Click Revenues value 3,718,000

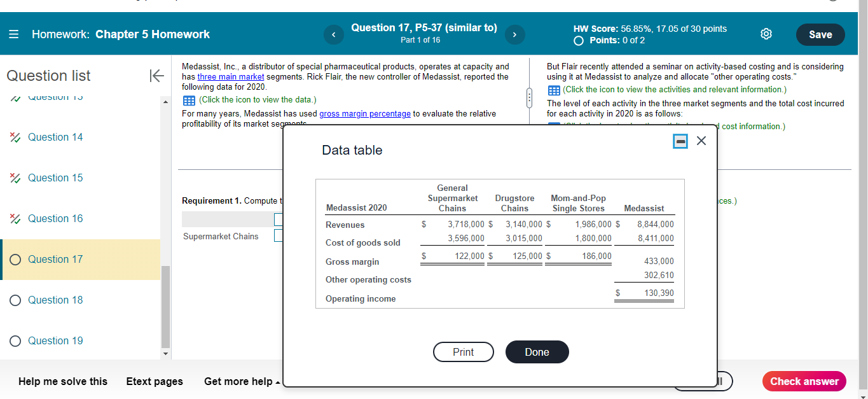click(x=466, y=225)
